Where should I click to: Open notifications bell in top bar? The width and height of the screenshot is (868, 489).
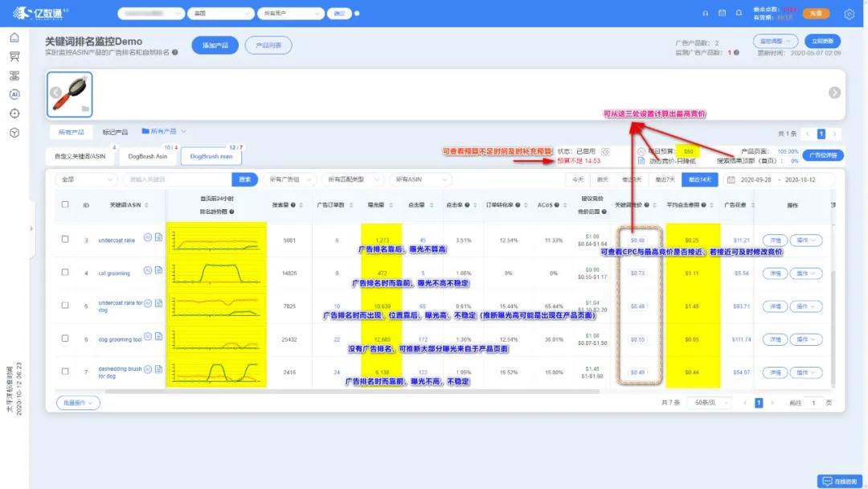tap(739, 13)
